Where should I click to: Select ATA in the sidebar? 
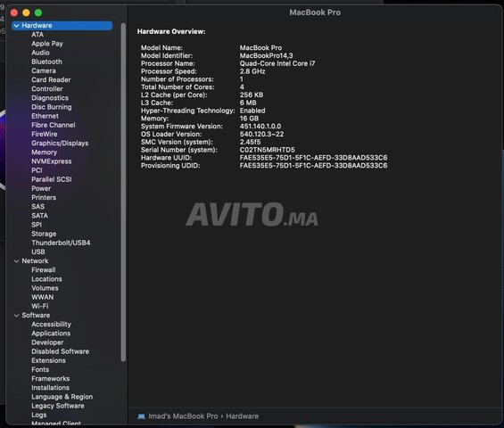pos(37,35)
